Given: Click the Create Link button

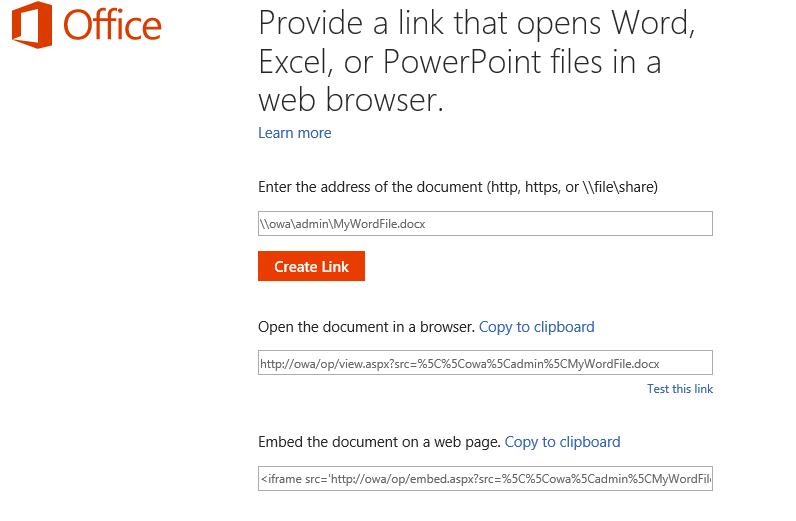Looking at the screenshot, I should [311, 266].
